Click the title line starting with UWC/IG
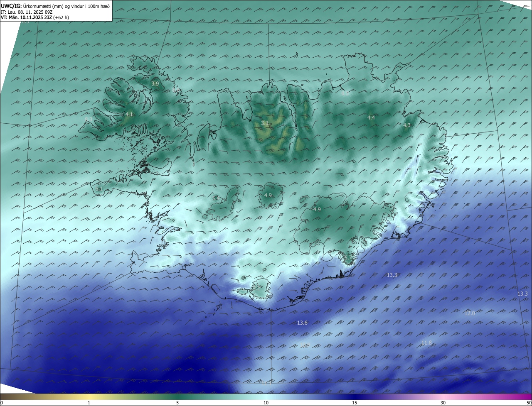The height and width of the screenshot is (406, 532). pos(55,6)
